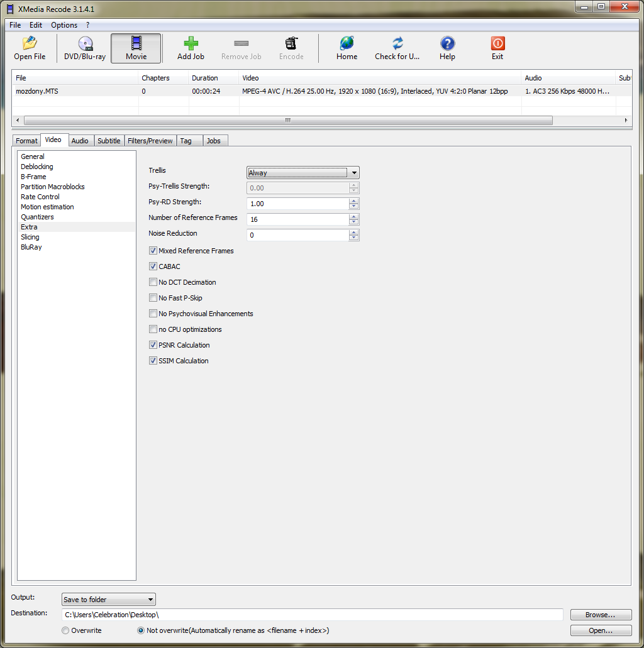The height and width of the screenshot is (648, 644).
Task: Open the Trellis dropdown
Action: point(303,173)
